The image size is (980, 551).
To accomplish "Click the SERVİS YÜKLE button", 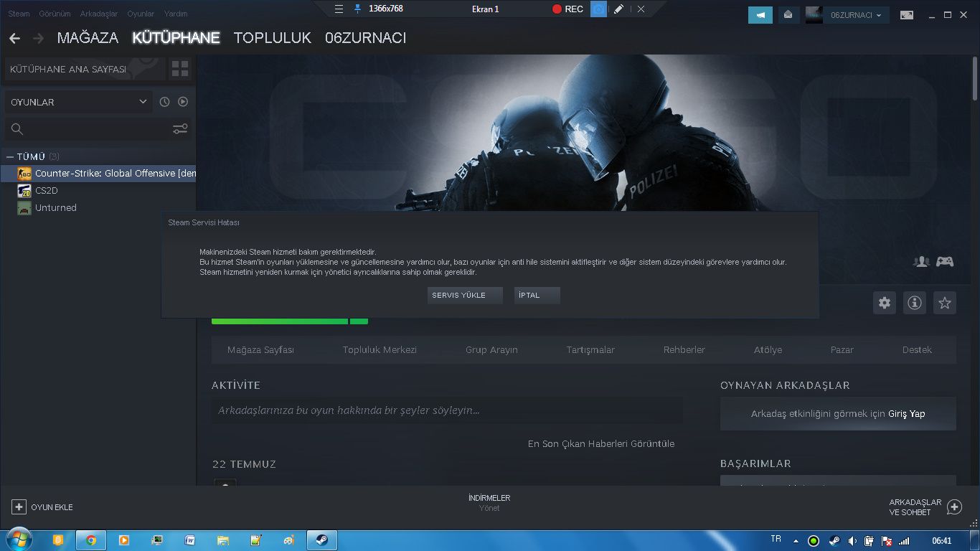I will pyautogui.click(x=465, y=295).
